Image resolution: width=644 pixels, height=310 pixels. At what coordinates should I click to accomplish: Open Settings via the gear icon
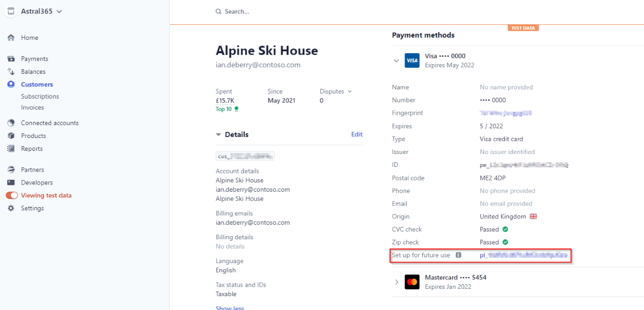coord(11,208)
